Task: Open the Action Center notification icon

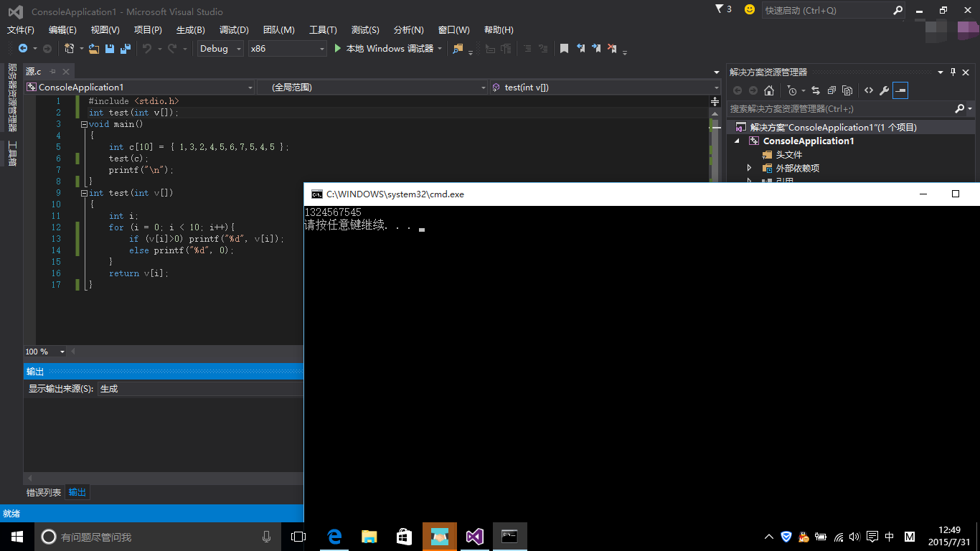Action: 872,537
